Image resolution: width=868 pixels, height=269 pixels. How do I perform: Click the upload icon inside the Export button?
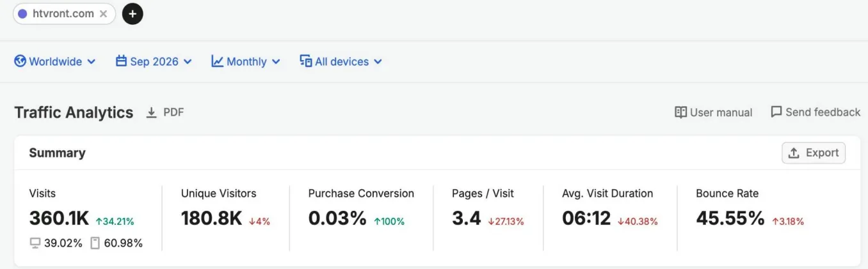[x=794, y=153]
